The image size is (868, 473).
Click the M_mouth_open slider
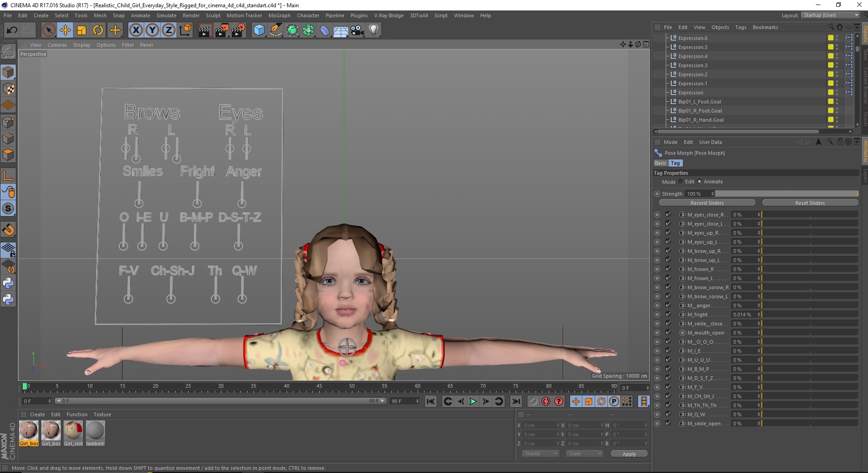point(809,333)
